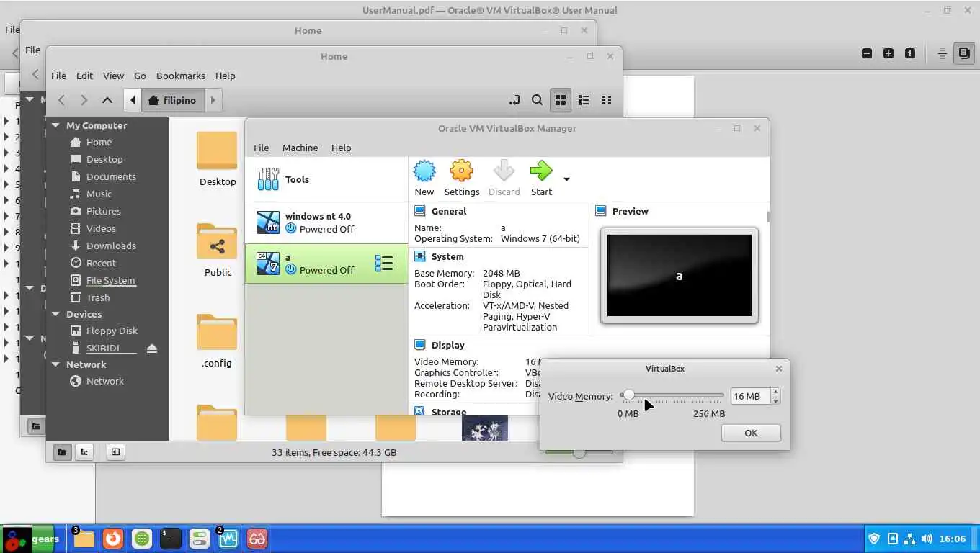The height and width of the screenshot is (553, 980).
Task: Click the search magnifier in file manager
Action: (x=537, y=100)
